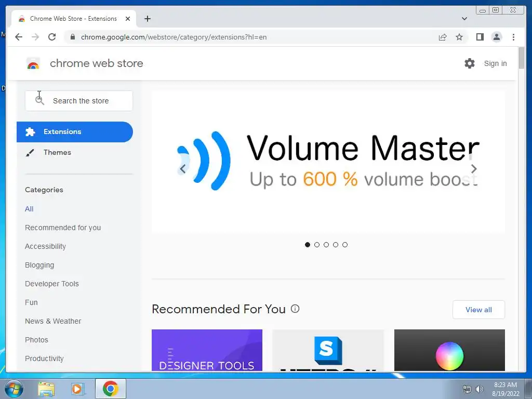This screenshot has width=532, height=399.
Task: Click the address bar URL
Action: [174, 37]
